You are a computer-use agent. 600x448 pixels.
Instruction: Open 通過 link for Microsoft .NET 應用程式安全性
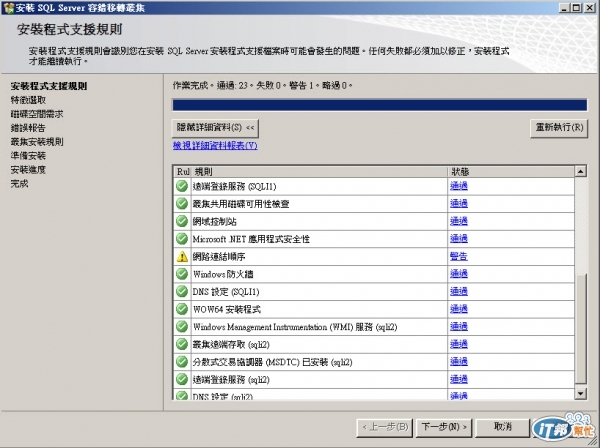pos(459,239)
